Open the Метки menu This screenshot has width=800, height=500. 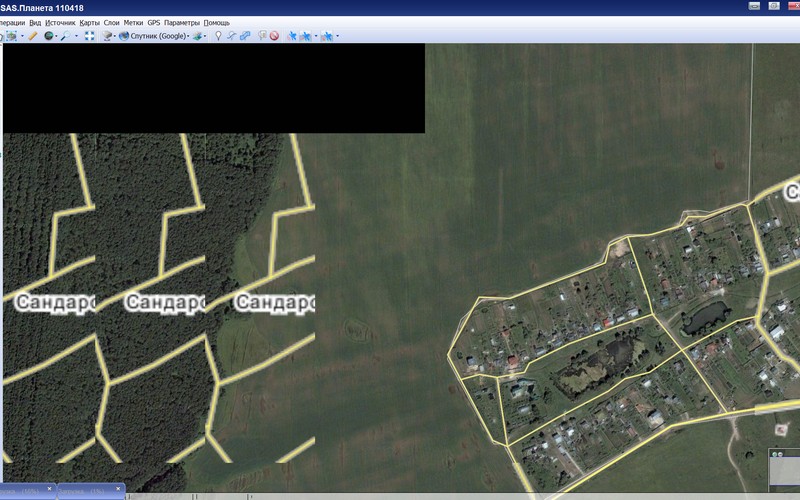click(x=133, y=21)
